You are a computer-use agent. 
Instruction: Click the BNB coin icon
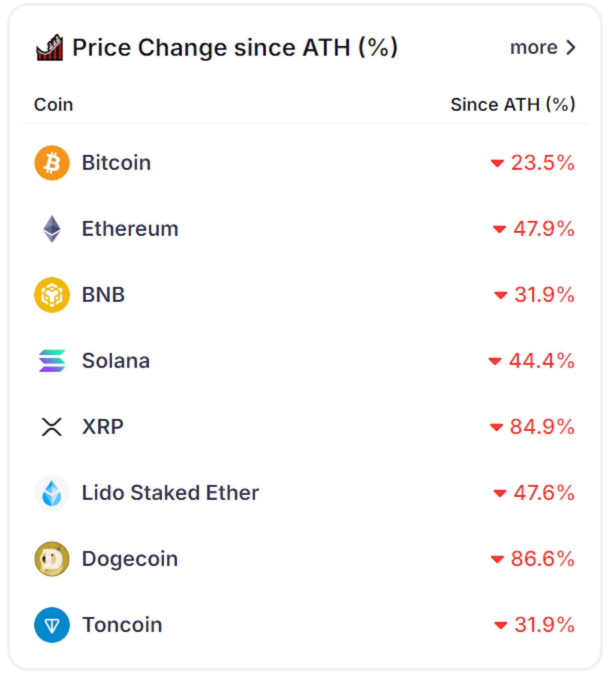click(x=52, y=295)
